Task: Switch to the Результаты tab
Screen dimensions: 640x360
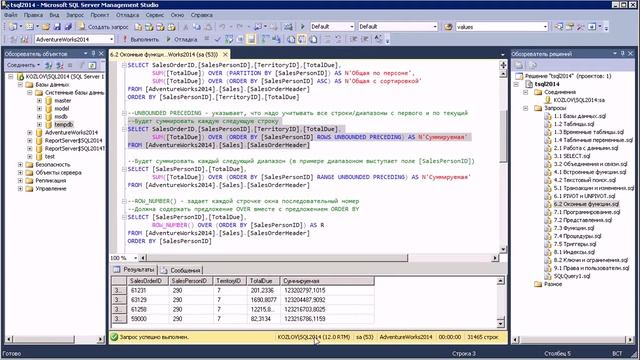Action: (x=134, y=270)
